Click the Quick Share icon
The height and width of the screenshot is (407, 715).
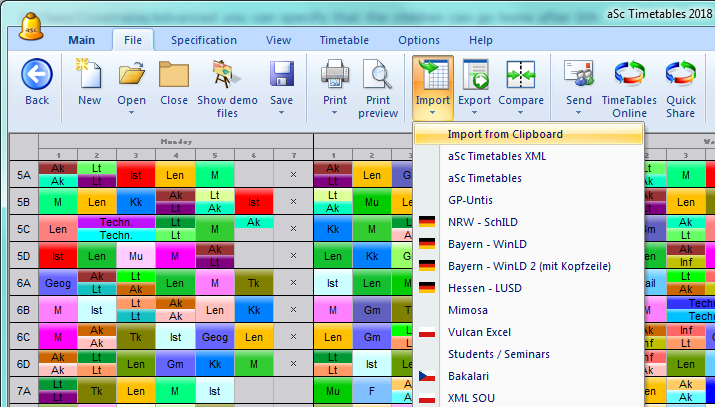[x=680, y=73]
